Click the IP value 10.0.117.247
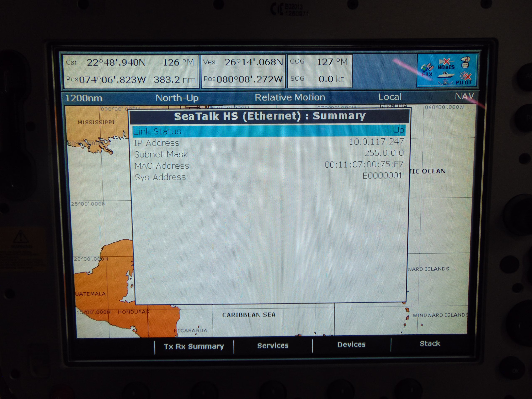This screenshot has width=532, height=399. pyautogui.click(x=376, y=142)
